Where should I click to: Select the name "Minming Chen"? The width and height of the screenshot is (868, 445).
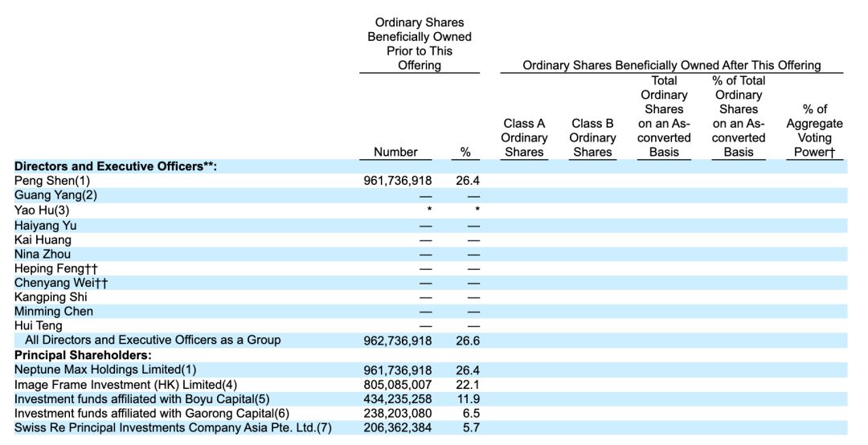pos(54,311)
